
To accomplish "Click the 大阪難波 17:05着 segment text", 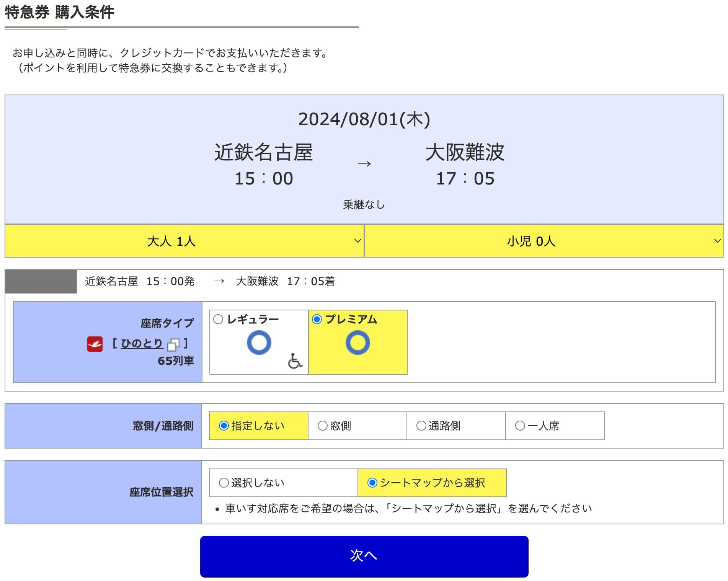I will tap(286, 281).
